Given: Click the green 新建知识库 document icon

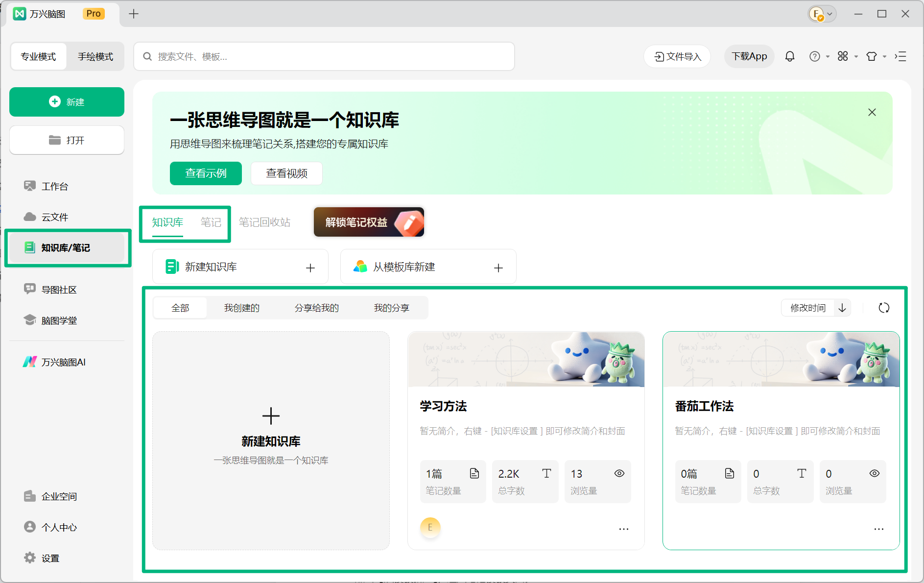Looking at the screenshot, I should (x=172, y=267).
